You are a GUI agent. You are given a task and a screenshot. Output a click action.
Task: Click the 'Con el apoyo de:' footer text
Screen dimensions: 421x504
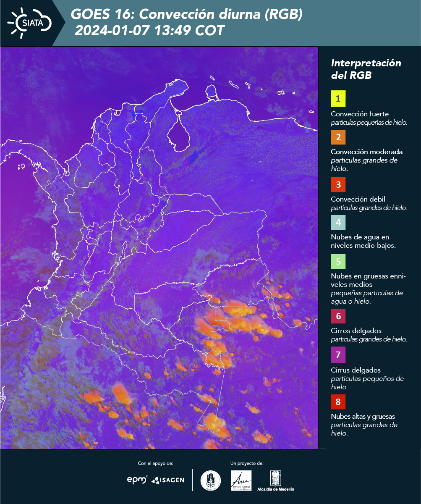155,463
